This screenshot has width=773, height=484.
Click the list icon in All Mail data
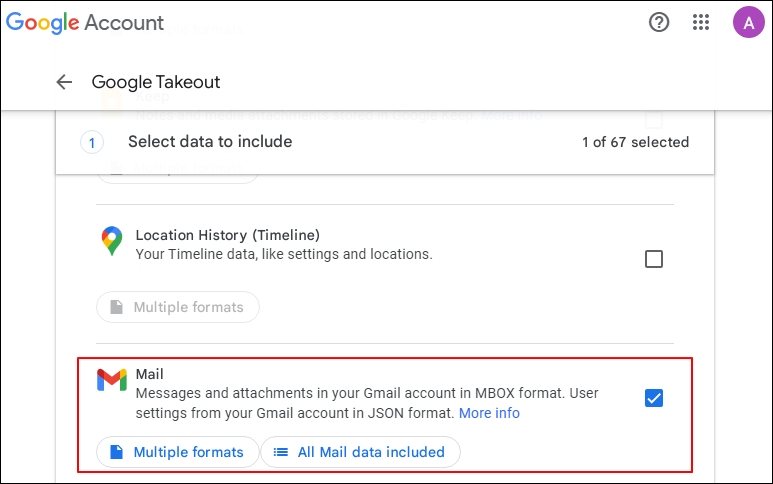pyautogui.click(x=281, y=452)
